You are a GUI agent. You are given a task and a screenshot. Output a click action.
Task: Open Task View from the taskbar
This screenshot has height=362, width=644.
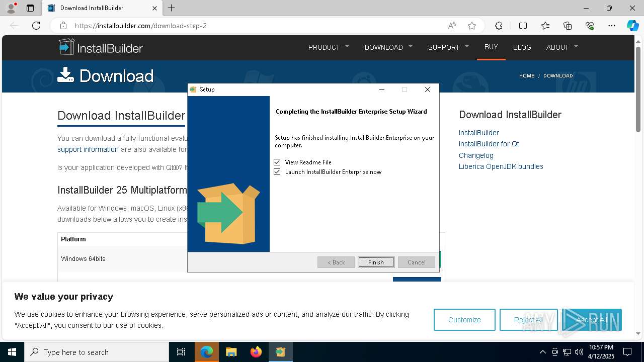(181, 352)
